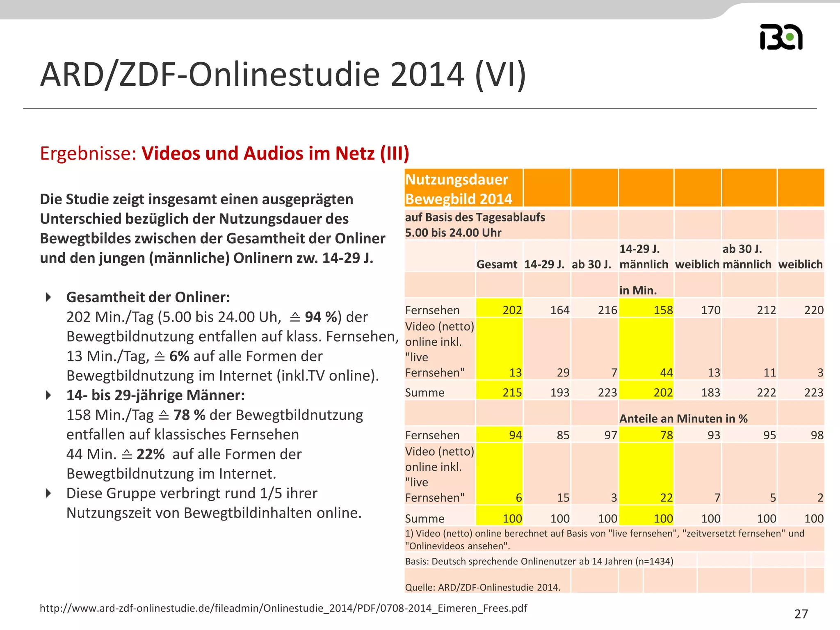
Task: Click the Fernsehen percentage value 85
Action: pyautogui.click(x=563, y=435)
